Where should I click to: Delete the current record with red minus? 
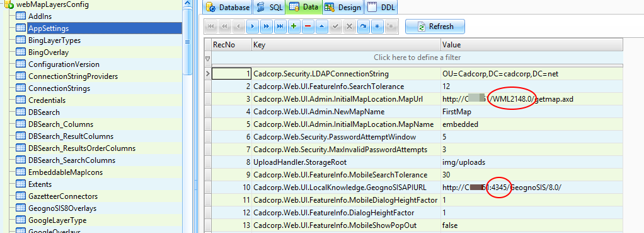pos(308,27)
